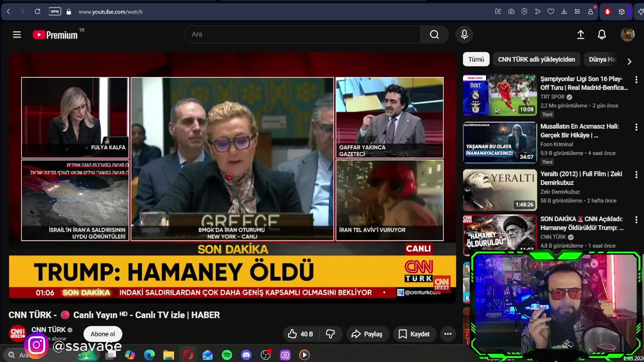Open options menu for Yeraltı (2012) video
The image size is (644, 362).
click(x=636, y=174)
